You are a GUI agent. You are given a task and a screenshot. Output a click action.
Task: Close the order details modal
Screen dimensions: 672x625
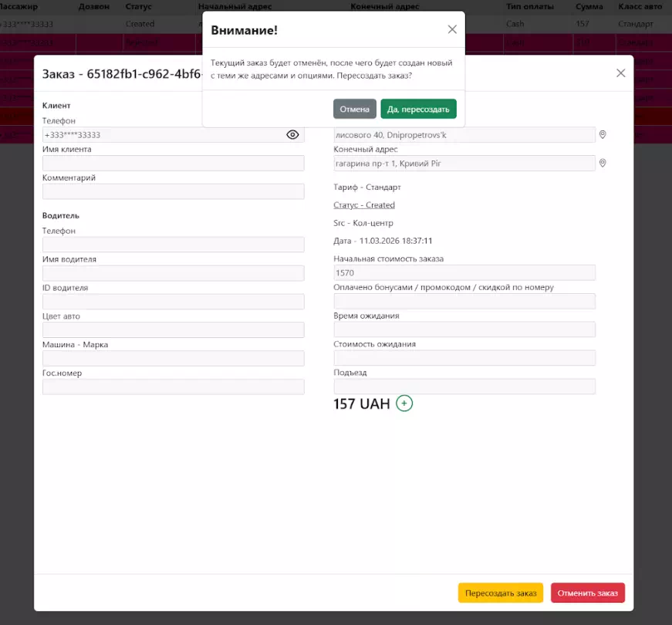(x=620, y=73)
